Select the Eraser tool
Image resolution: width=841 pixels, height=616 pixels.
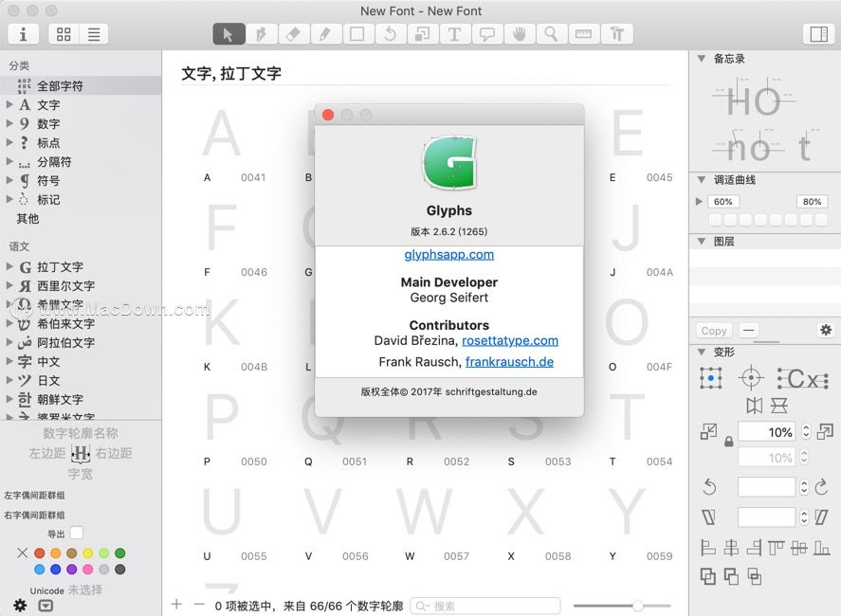293,34
